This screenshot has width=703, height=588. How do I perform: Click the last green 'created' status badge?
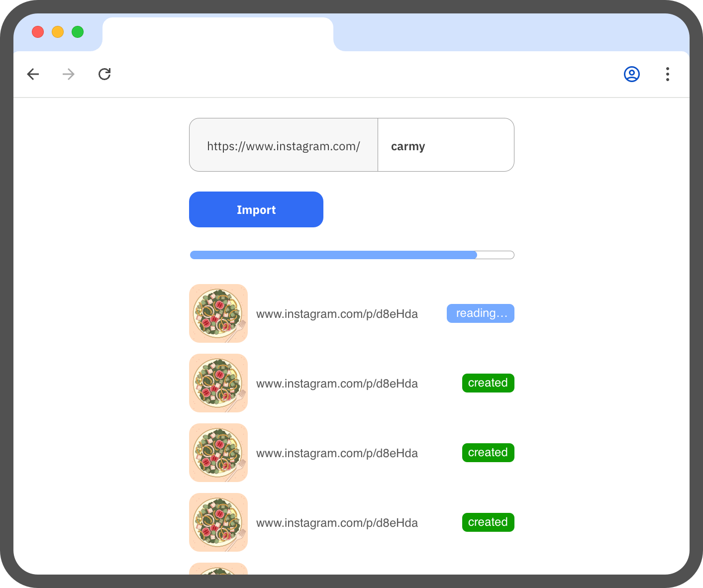point(488,522)
